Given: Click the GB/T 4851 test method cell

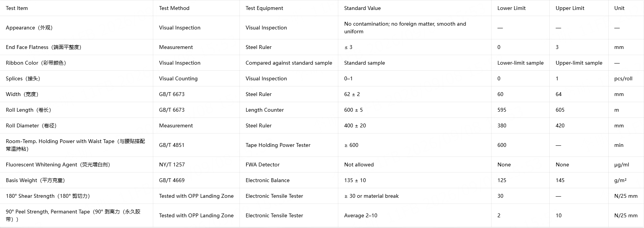Looking at the screenshot, I should pyautogui.click(x=196, y=145).
